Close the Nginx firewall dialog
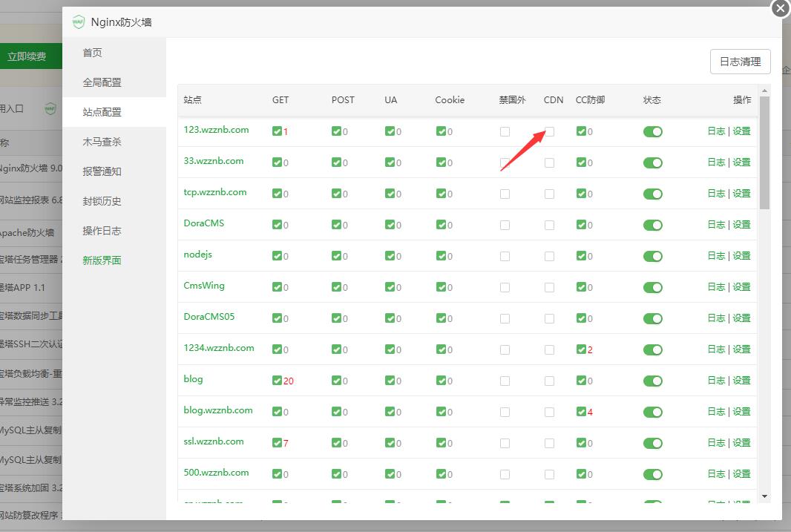Viewport: 791px width, 532px height. tap(781, 8)
